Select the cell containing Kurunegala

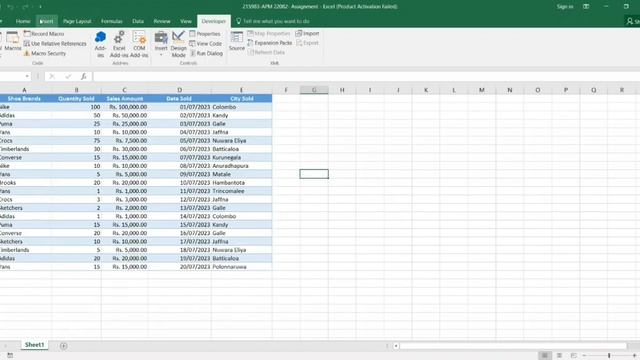[x=242, y=157]
